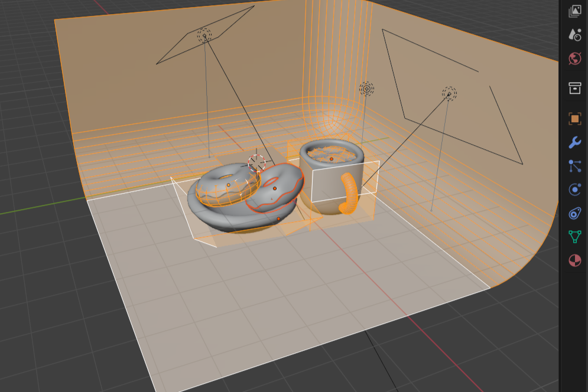Open the Object Constraints properties tab
Screen dimensions: 588x392
click(574, 213)
